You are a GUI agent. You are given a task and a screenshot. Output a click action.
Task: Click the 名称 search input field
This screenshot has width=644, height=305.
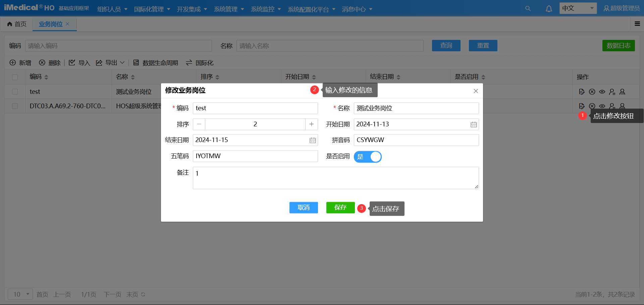tap(330, 46)
